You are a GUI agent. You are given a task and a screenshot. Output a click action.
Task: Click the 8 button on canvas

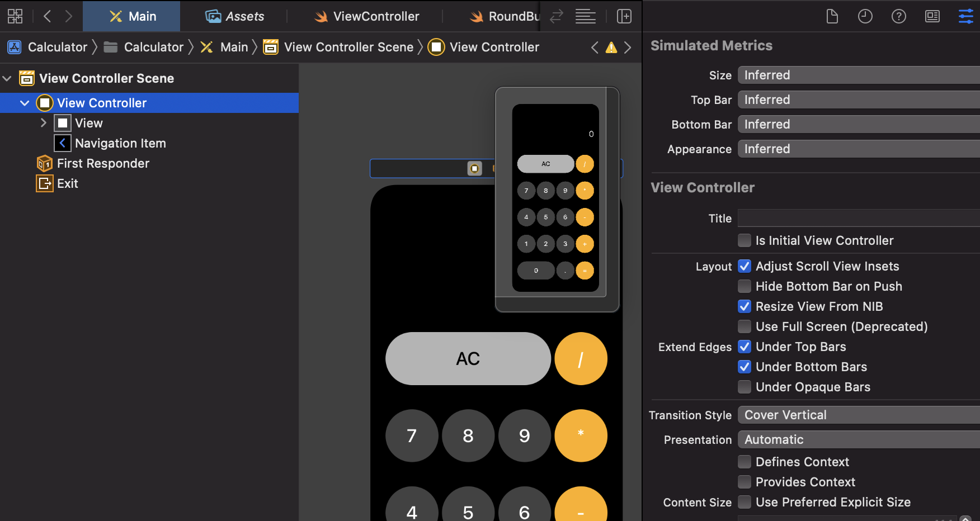tap(468, 435)
